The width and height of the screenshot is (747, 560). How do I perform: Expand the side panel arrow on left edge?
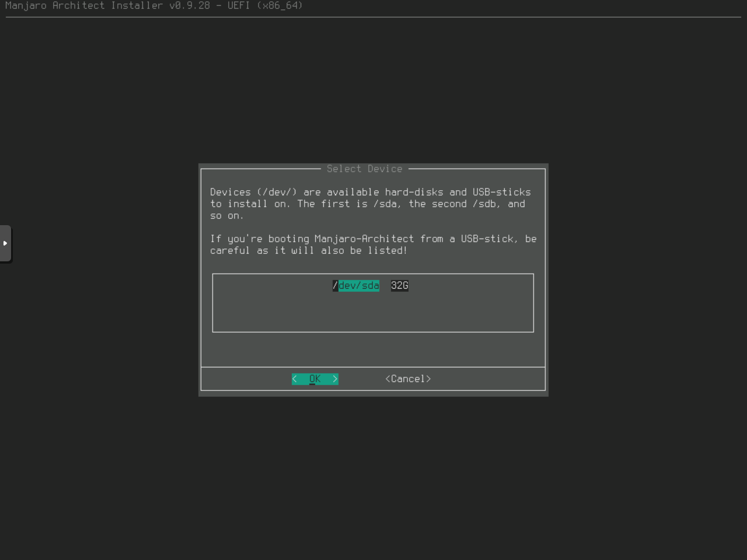click(x=5, y=243)
